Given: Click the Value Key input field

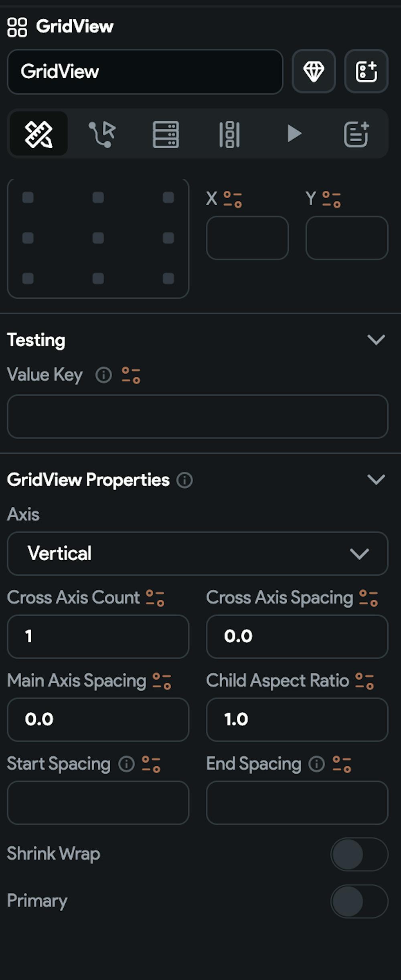Looking at the screenshot, I should click(197, 416).
